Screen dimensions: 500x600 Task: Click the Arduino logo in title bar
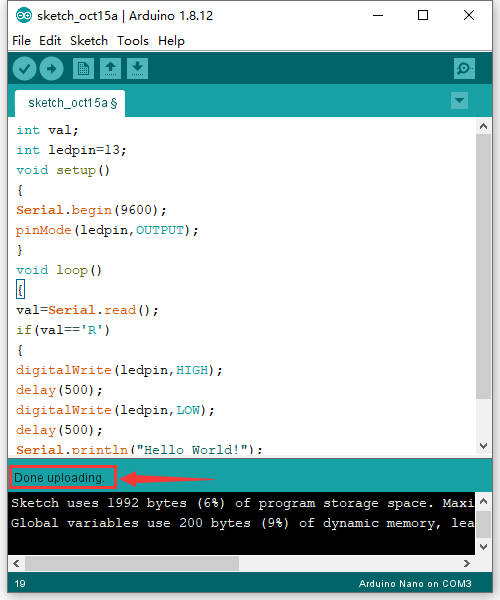tap(24, 16)
